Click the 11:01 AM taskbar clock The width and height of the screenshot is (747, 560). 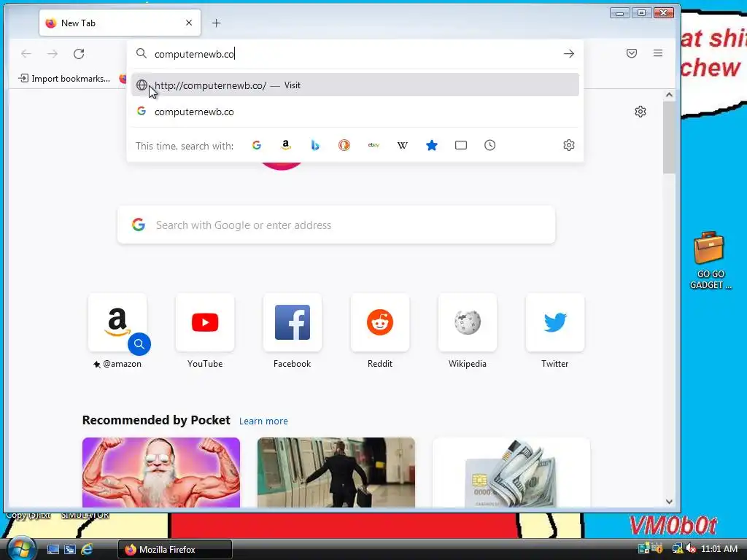click(719, 549)
